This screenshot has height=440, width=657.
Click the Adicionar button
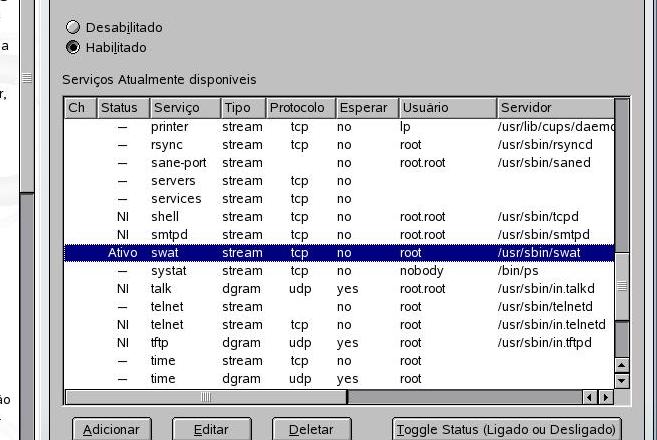click(111, 429)
